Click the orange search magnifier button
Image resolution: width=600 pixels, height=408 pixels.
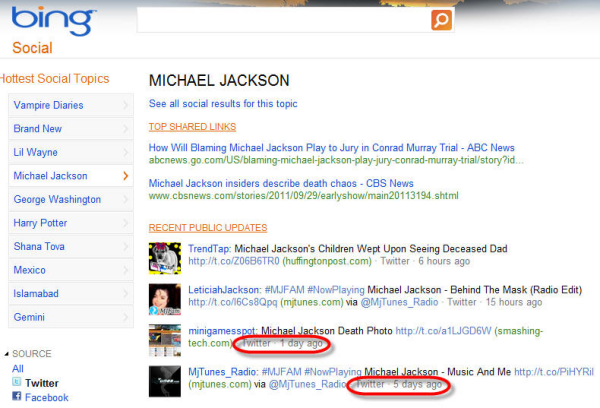tap(441, 20)
